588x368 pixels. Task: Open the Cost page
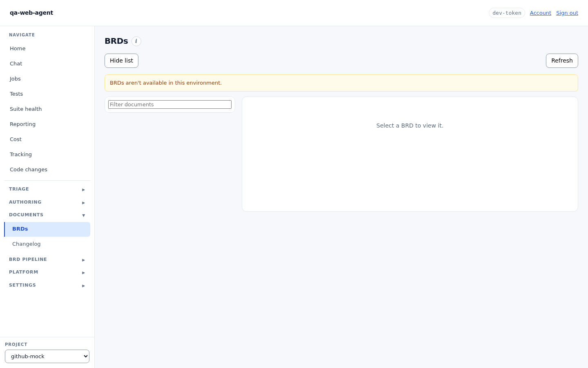coord(47,139)
